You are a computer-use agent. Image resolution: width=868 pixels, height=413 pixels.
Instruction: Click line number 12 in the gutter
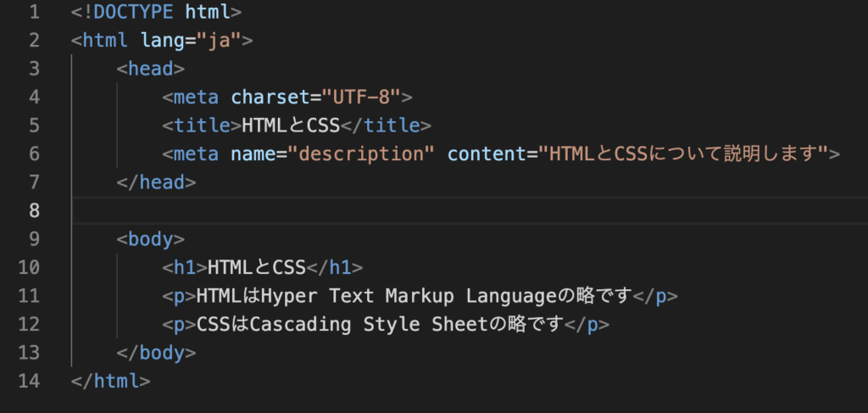click(29, 324)
